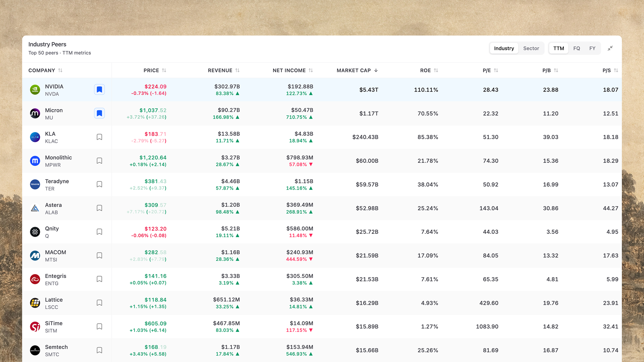
Task: Click SiTime P/E value 1083.90
Action: click(487, 326)
